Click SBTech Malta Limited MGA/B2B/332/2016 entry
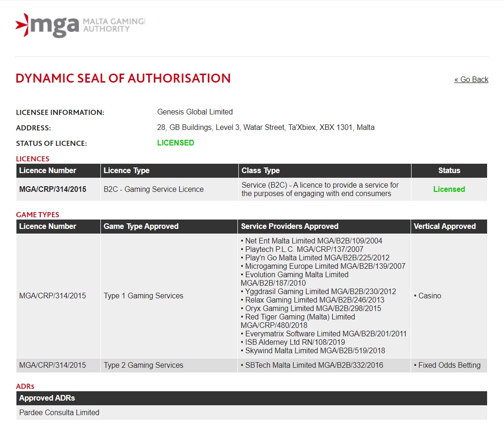 tap(312, 365)
